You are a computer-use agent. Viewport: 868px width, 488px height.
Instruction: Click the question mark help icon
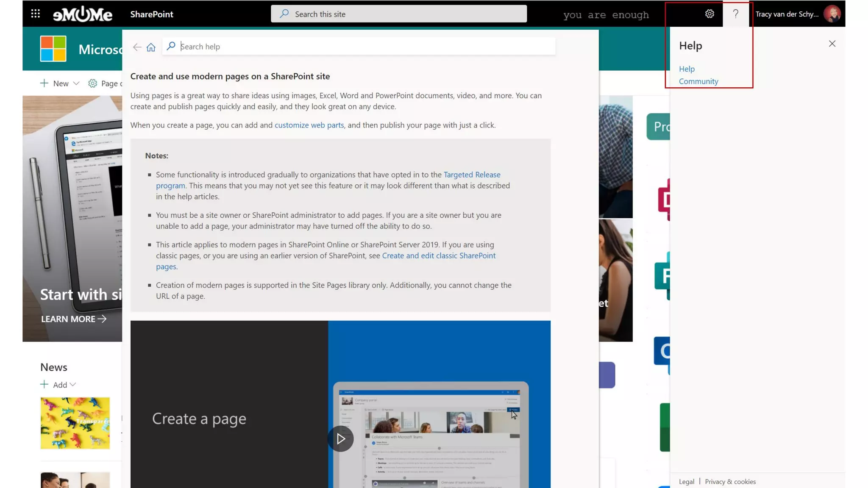(x=736, y=14)
